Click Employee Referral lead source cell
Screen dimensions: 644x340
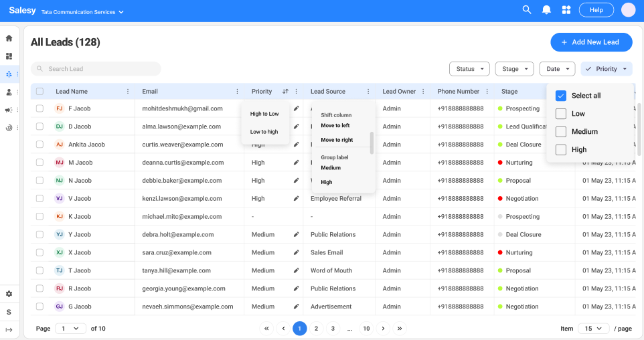tap(336, 199)
